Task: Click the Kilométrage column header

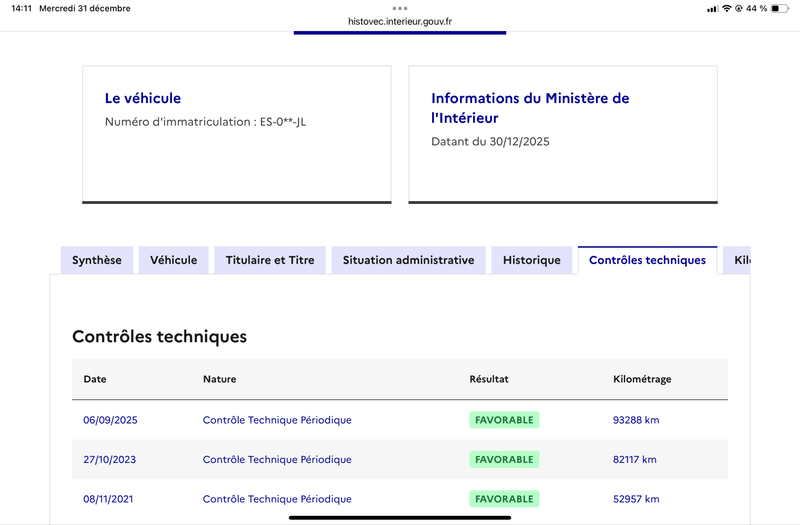Action: [641, 380]
